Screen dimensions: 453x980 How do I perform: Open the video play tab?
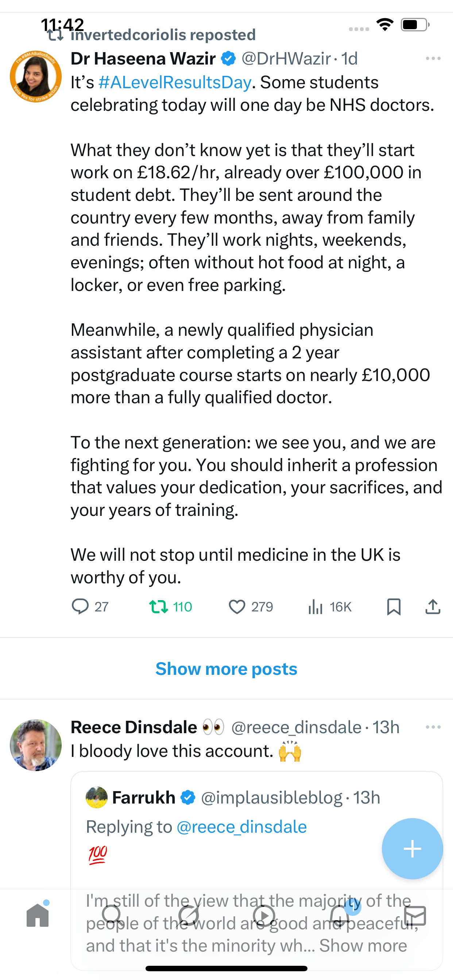click(x=264, y=915)
